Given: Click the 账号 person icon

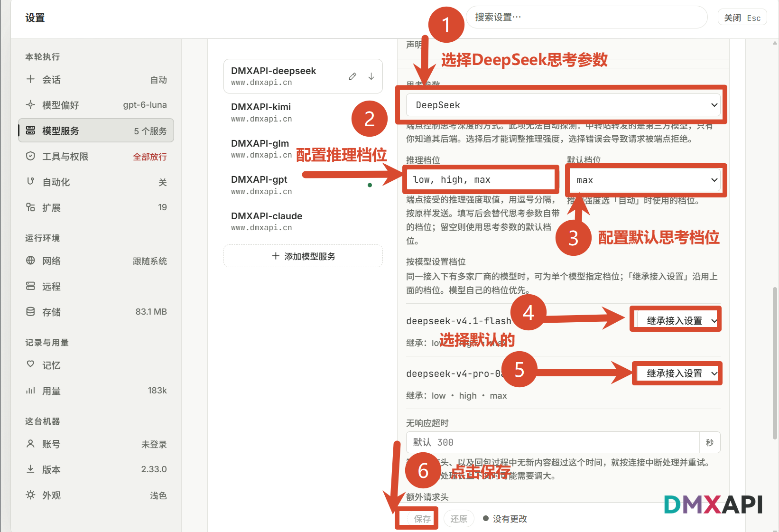Looking at the screenshot, I should pos(30,444).
